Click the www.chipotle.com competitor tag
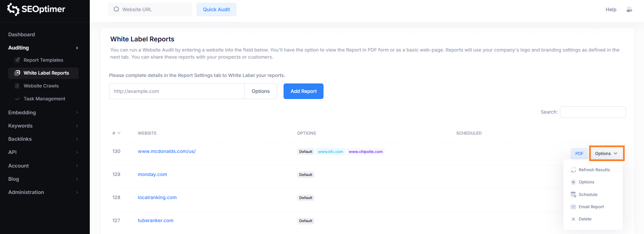644x234 pixels. point(366,152)
